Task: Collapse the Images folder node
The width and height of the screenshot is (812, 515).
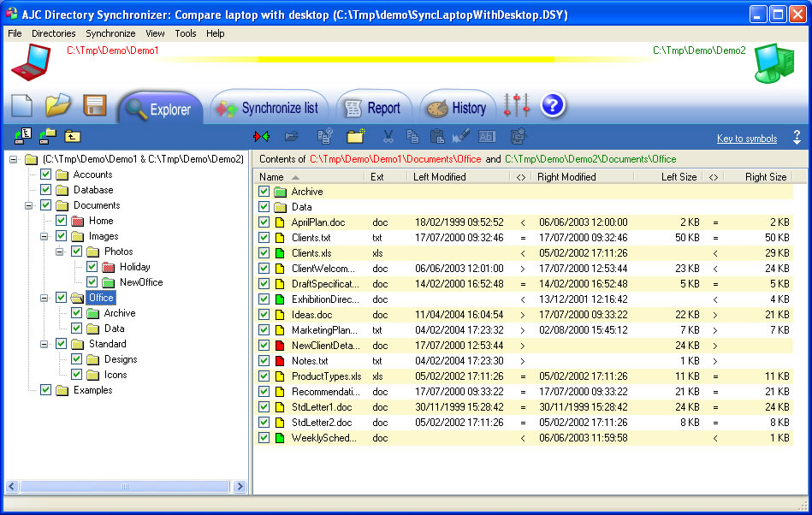Action: tap(44, 236)
